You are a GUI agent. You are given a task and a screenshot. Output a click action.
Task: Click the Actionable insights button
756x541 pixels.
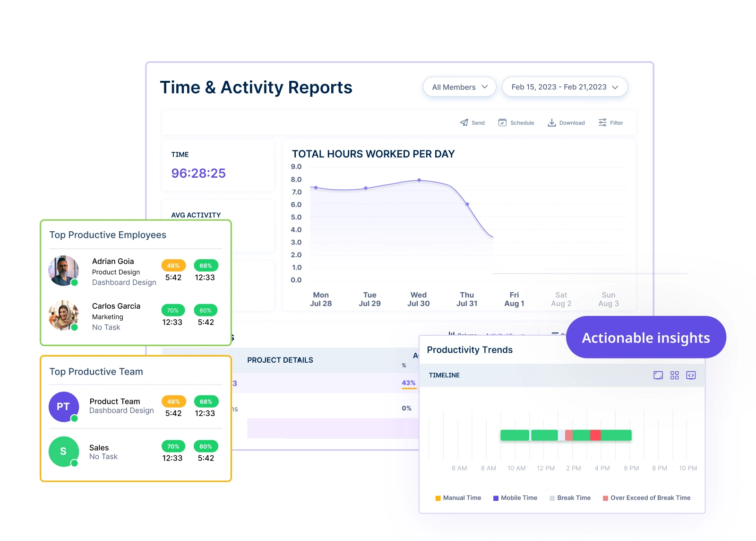point(645,338)
